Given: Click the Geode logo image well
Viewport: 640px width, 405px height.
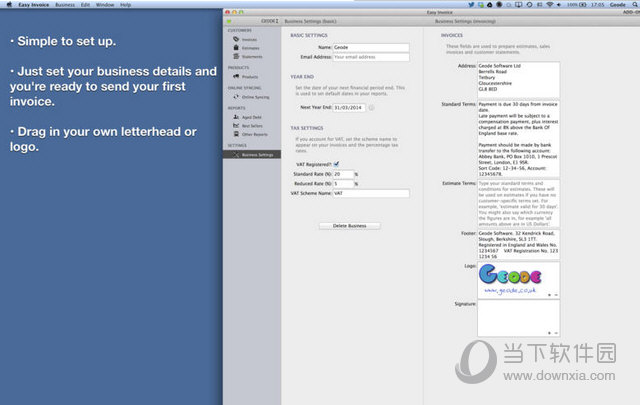Looking at the screenshot, I should pyautogui.click(x=518, y=280).
